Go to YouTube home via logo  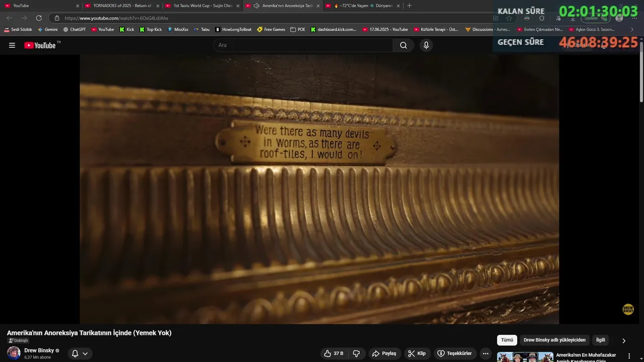click(39, 45)
